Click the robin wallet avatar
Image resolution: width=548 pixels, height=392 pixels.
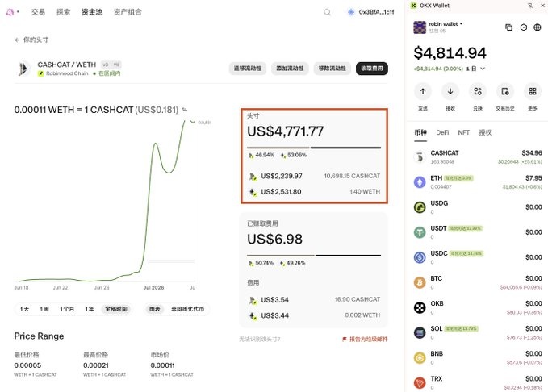click(x=420, y=27)
